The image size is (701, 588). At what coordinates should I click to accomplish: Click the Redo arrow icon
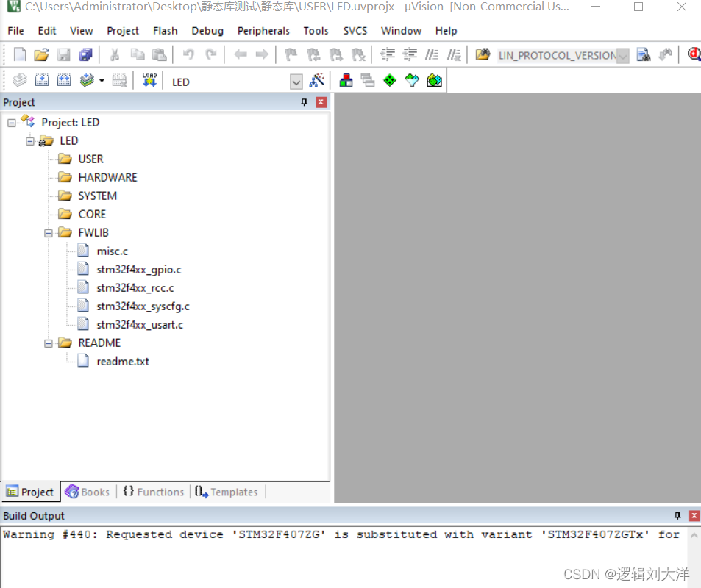coord(210,54)
